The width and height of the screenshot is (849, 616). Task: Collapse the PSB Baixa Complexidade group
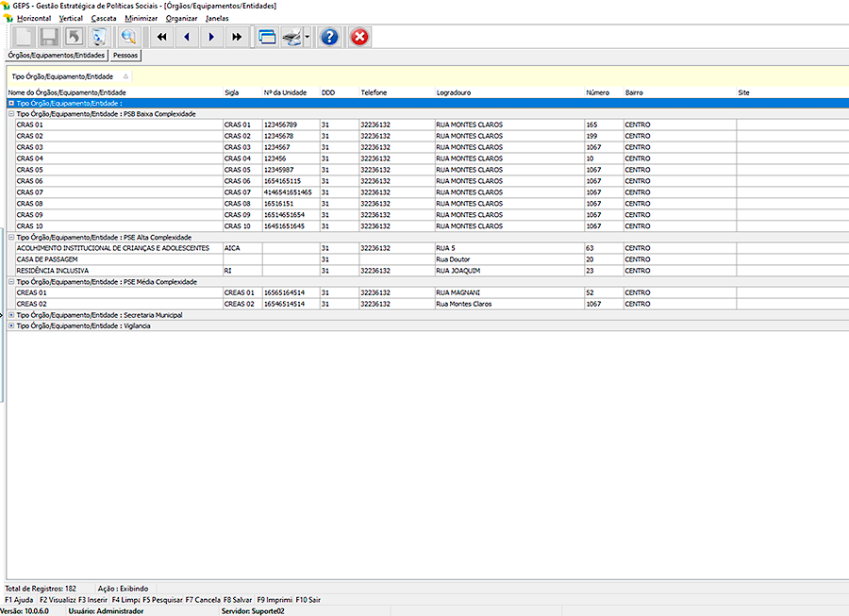point(11,114)
